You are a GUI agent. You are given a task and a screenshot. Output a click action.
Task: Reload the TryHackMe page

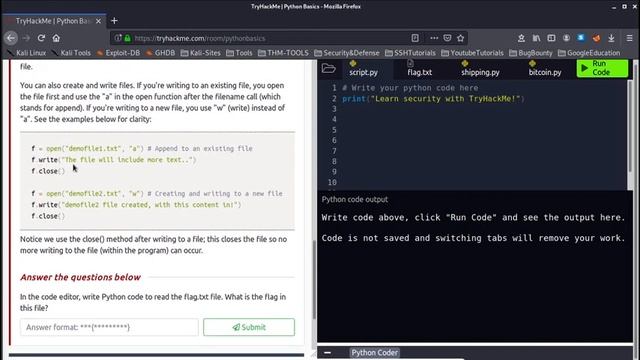41,38
